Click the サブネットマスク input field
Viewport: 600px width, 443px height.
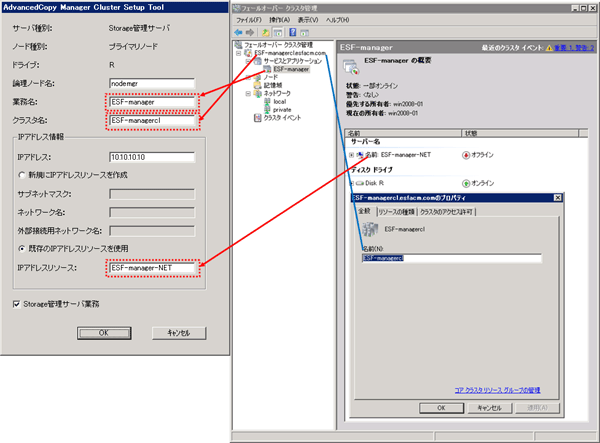click(x=152, y=194)
